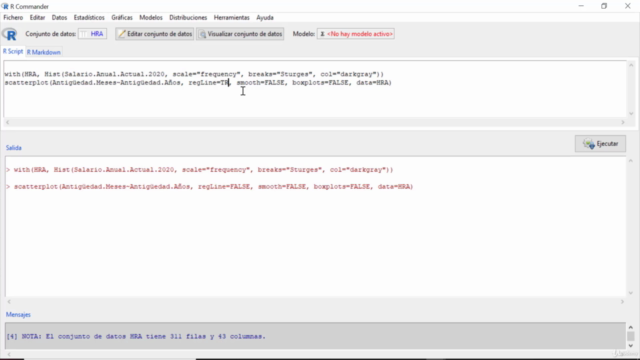This screenshot has width=640, height=360.
Task: Open the Distribuciones menu
Action: (x=188, y=18)
